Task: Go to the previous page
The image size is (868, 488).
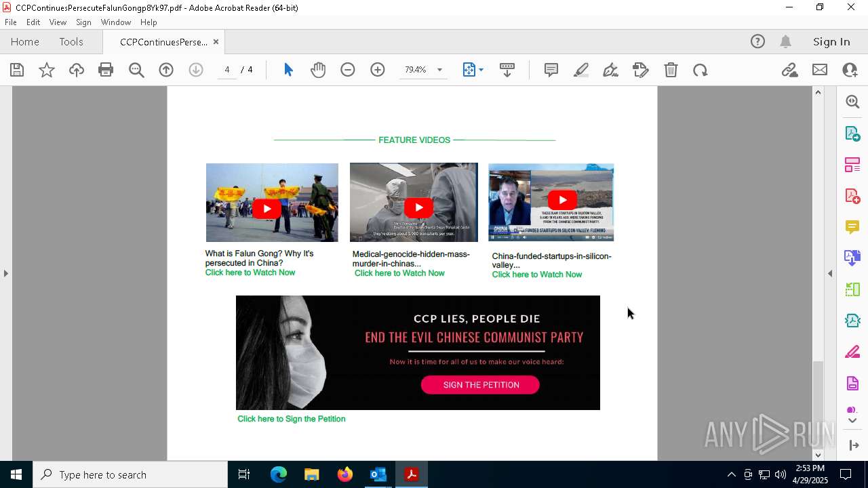Action: 166,70
